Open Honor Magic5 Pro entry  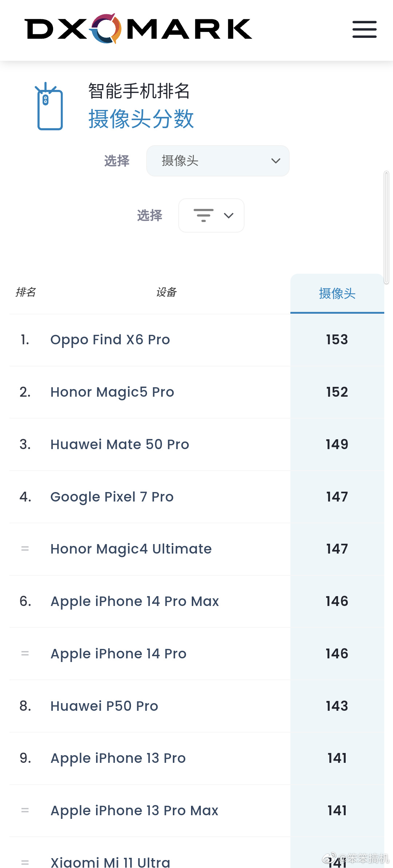point(112,392)
